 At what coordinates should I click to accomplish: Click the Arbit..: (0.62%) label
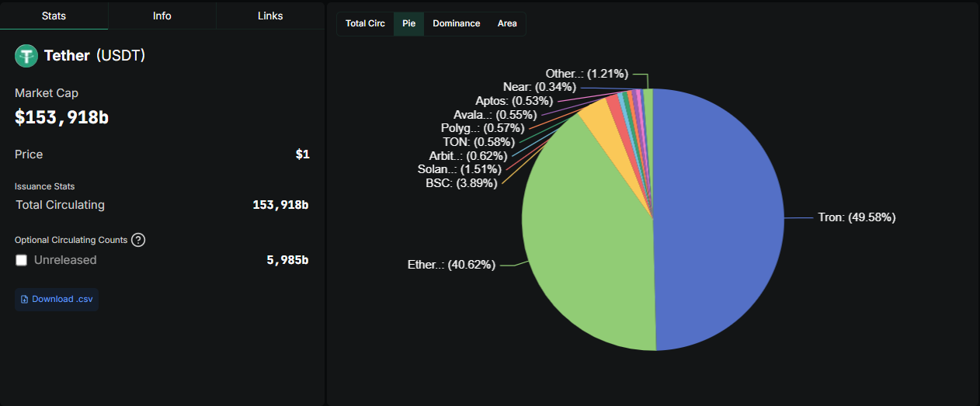tap(467, 155)
